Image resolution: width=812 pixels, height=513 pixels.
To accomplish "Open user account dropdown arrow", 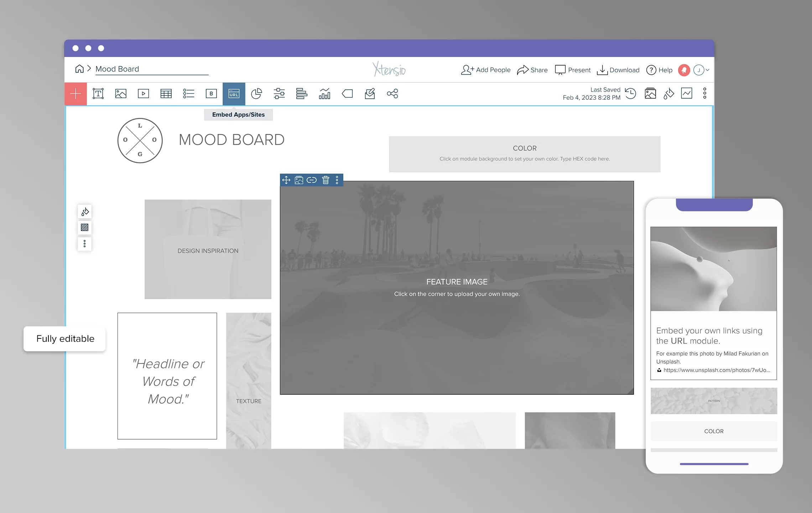I will click(708, 70).
